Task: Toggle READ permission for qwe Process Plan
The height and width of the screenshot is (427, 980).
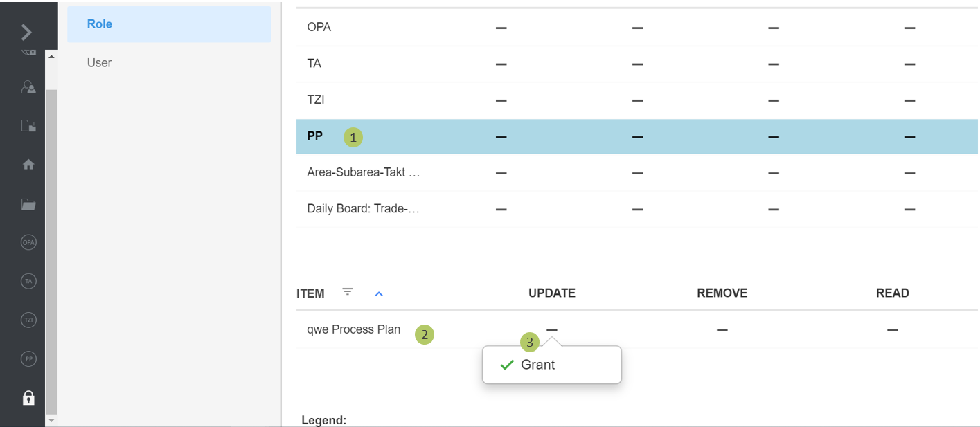Action: pos(892,330)
